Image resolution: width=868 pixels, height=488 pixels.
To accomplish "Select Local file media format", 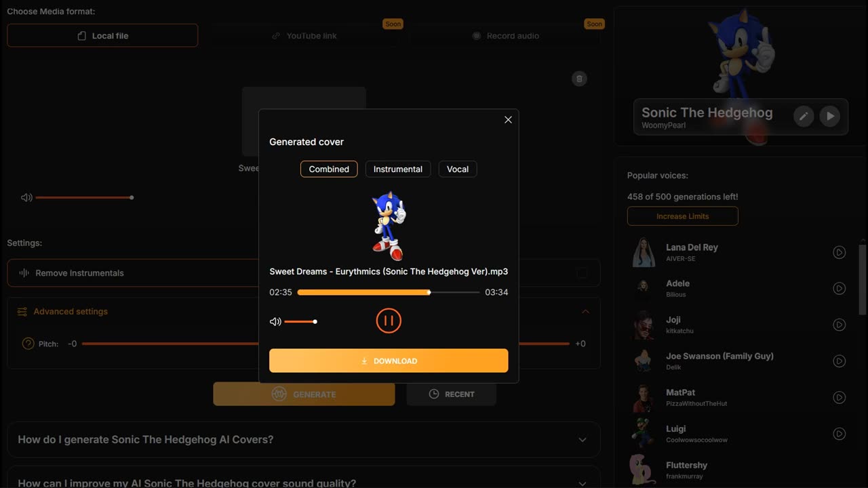I will 102,35.
